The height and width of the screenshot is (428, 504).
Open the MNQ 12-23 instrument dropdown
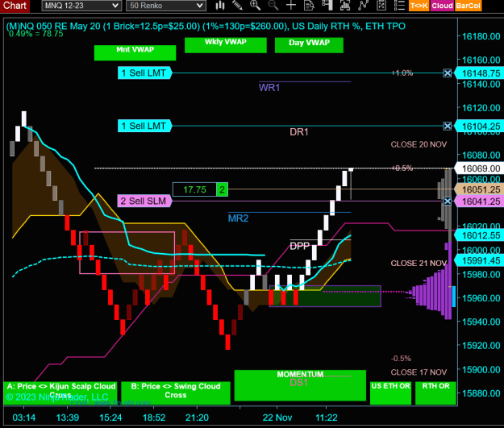[81, 6]
